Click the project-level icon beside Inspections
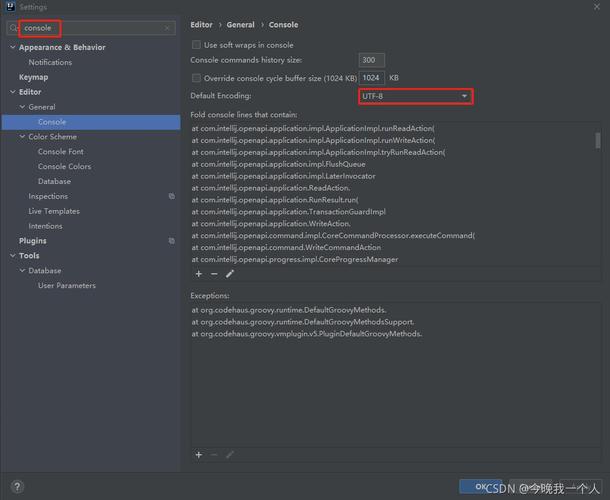The height and width of the screenshot is (500, 610). point(172,197)
